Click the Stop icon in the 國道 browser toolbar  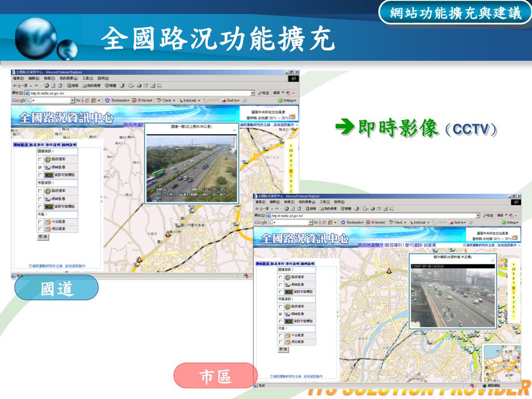[47, 86]
